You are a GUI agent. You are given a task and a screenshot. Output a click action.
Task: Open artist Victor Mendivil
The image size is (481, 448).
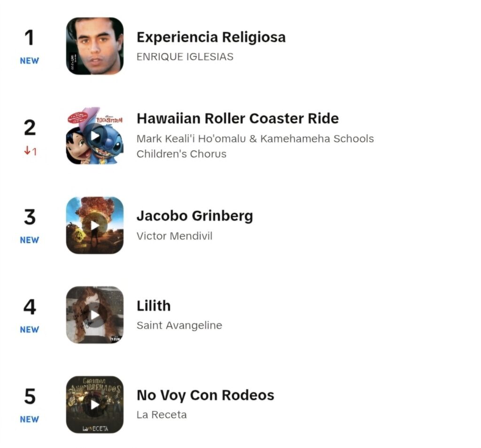[x=175, y=236]
